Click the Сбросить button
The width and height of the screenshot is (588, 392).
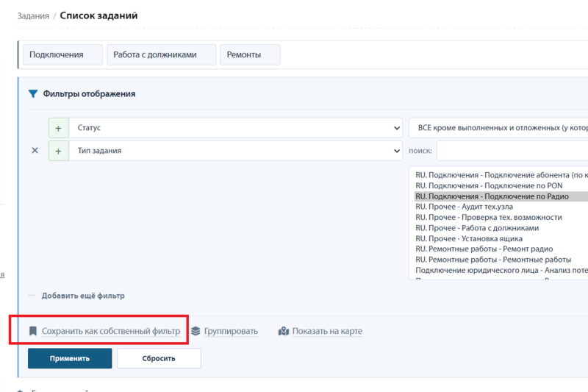click(159, 358)
